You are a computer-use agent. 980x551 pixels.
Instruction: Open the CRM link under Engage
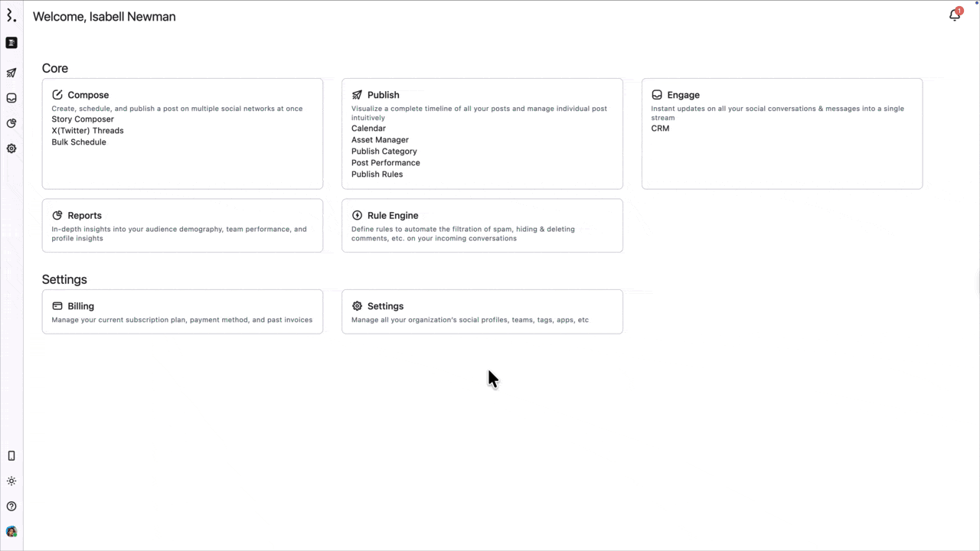(660, 129)
